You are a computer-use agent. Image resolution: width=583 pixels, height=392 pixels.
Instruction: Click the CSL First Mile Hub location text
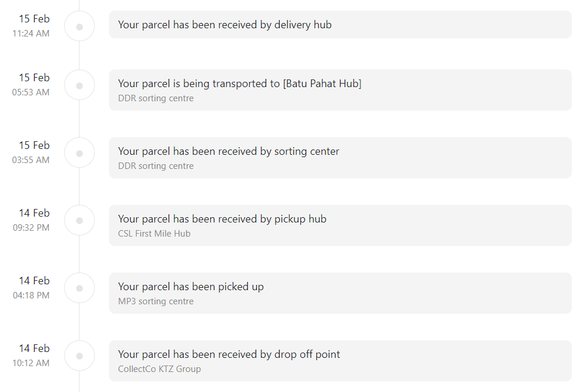tap(154, 234)
